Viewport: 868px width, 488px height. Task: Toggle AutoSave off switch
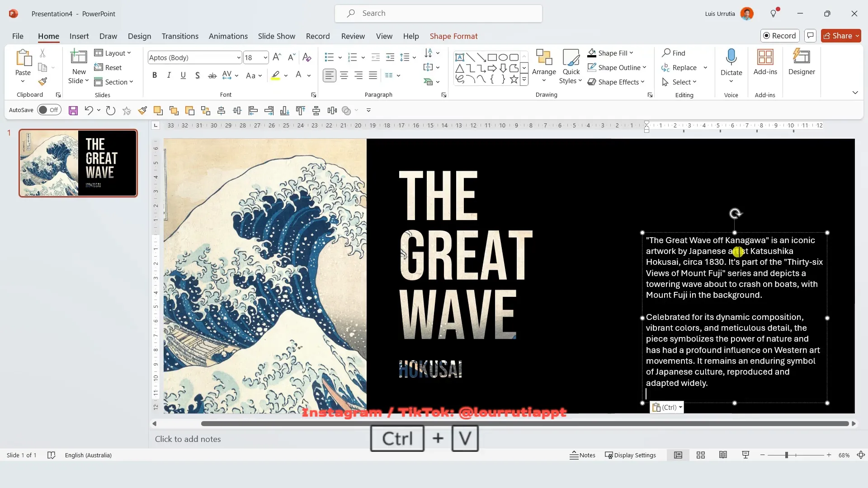pyautogui.click(x=49, y=110)
